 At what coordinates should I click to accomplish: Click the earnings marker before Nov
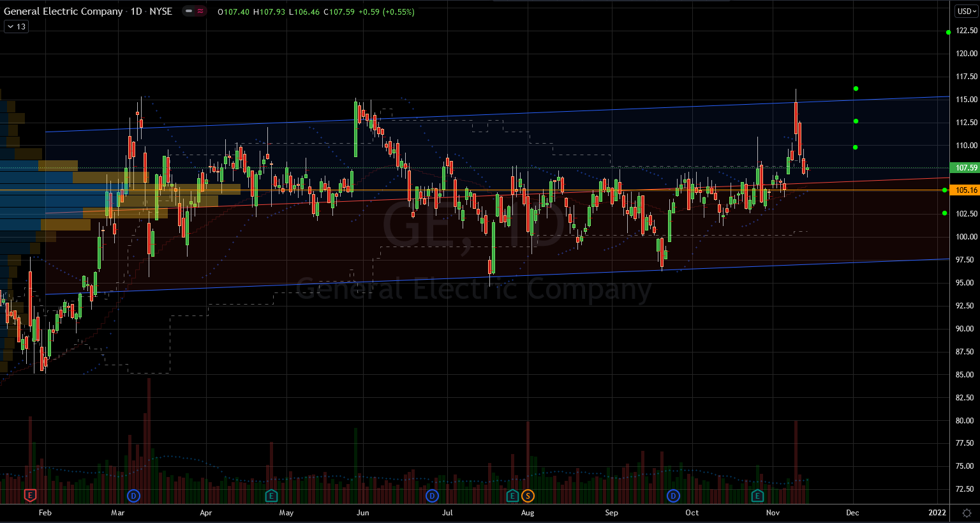pyautogui.click(x=757, y=496)
